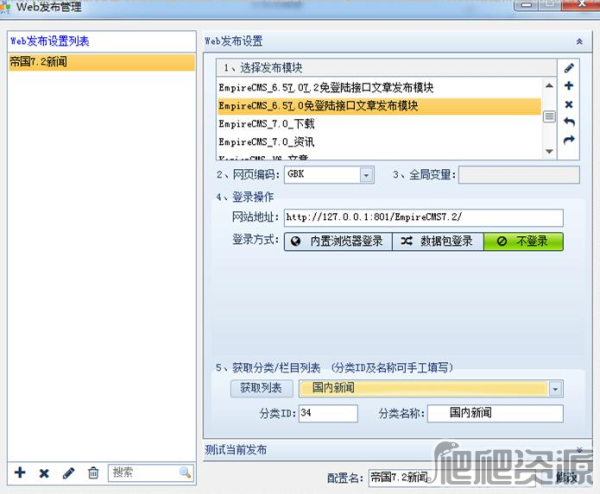Choose 内置浏览器登录 login method

pos(338,241)
